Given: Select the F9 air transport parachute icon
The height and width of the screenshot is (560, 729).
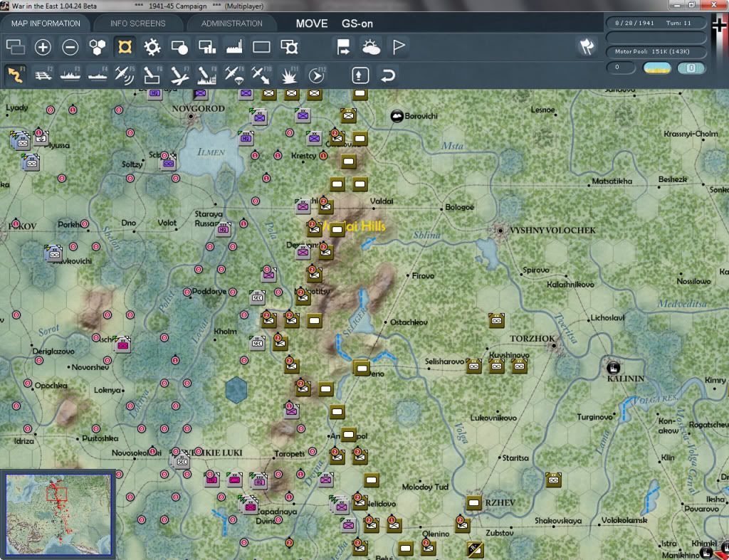Looking at the screenshot, I should pyautogui.click(x=234, y=75).
